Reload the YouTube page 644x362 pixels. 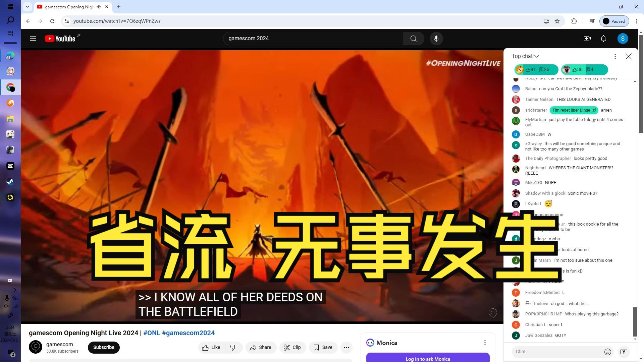point(52,21)
